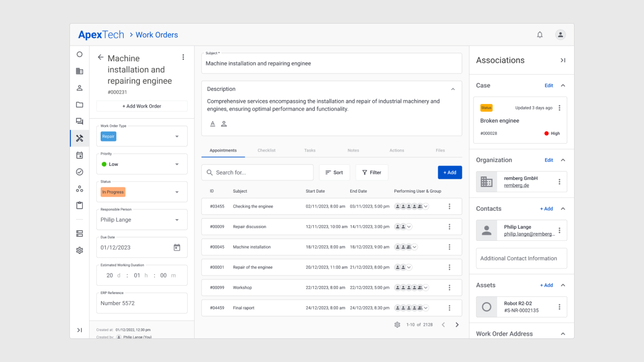Image resolution: width=644 pixels, height=362 pixels.
Task: Open the Status dropdown
Action: 142,192
